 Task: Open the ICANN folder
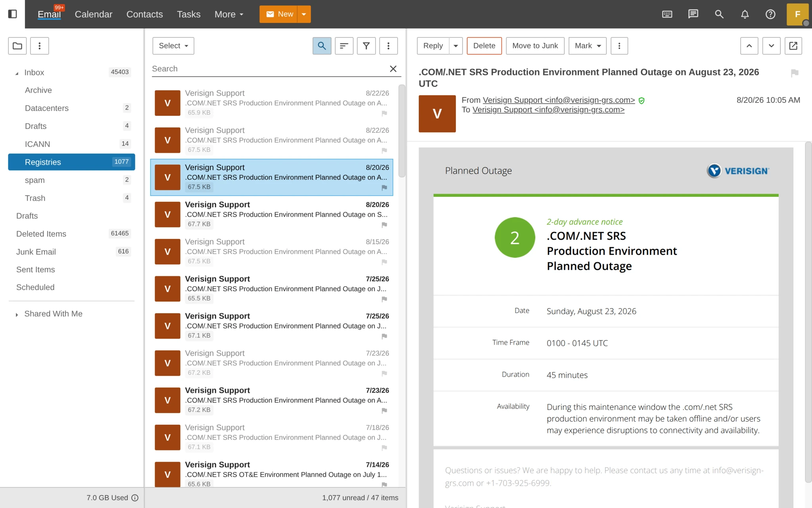(71, 144)
